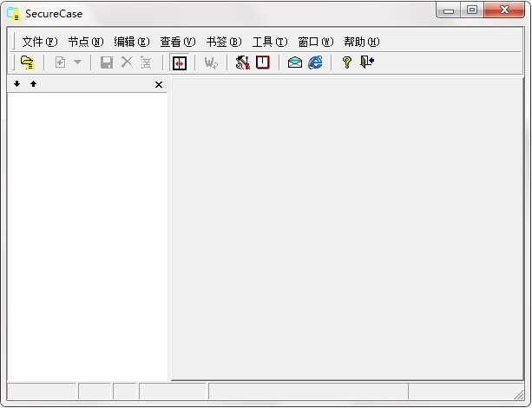Click the red bordered window icon
This screenshot has height=408, width=532.
click(x=263, y=63)
